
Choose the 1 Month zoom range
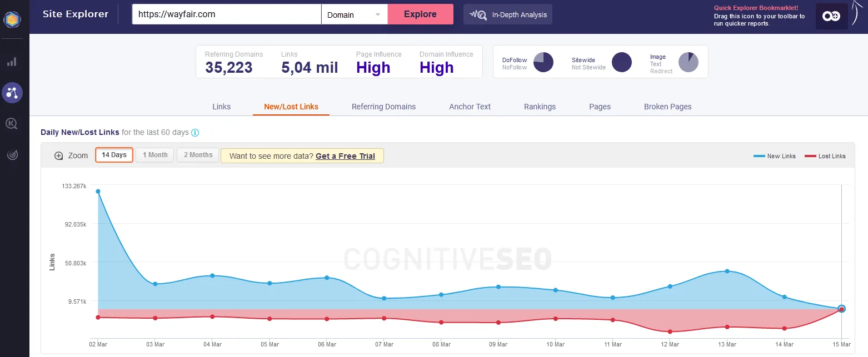[x=155, y=155]
